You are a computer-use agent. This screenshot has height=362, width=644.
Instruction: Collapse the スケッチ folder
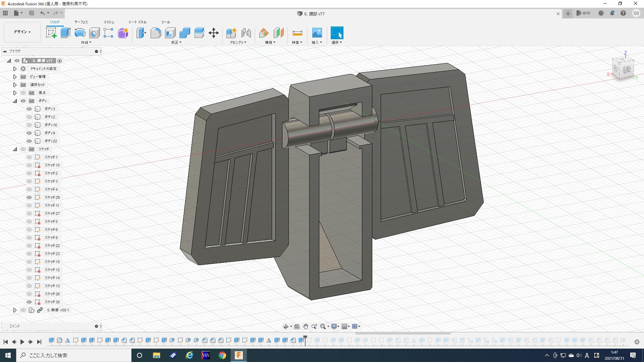pos(15,149)
